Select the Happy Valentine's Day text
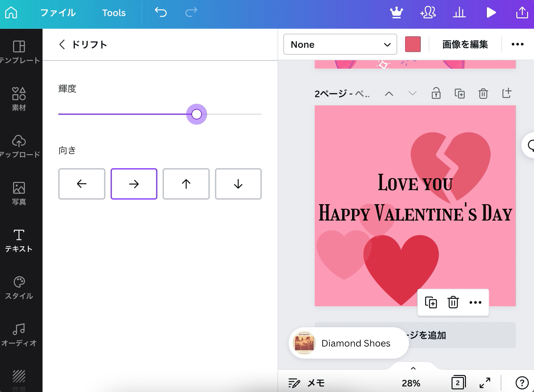This screenshot has height=392, width=534. [415, 213]
